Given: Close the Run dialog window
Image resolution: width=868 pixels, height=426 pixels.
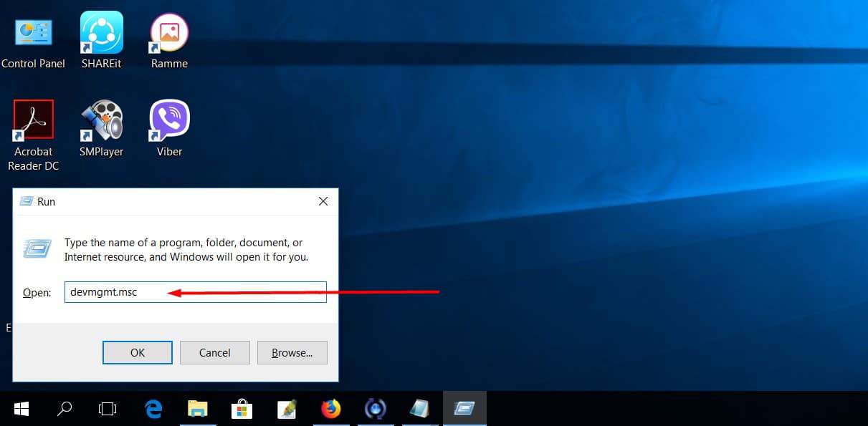Looking at the screenshot, I should coord(323,202).
